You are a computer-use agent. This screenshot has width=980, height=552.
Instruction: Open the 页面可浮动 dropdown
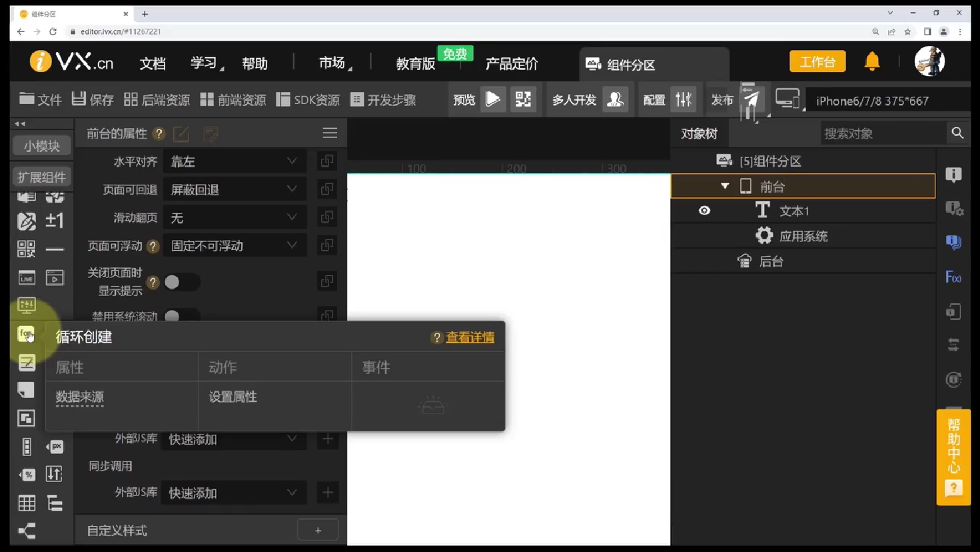235,245
